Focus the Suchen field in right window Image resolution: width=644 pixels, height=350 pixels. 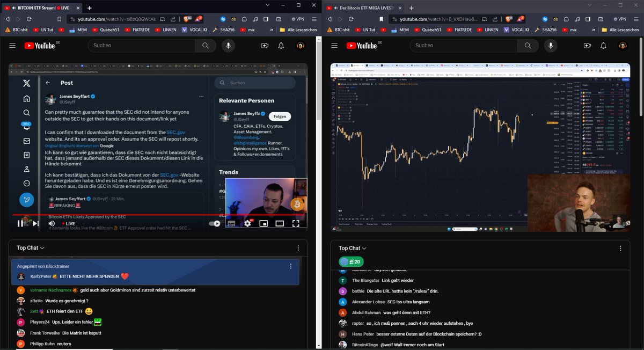464,46
